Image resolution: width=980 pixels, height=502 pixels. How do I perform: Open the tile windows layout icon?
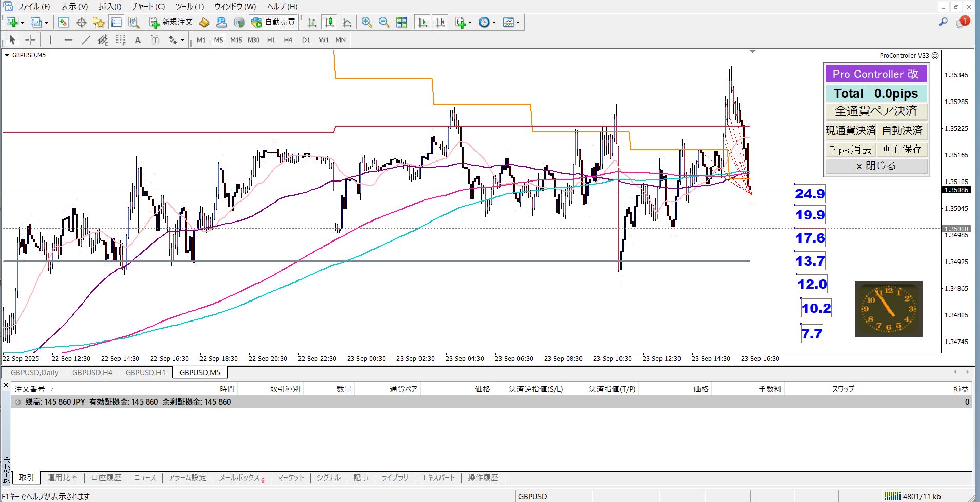coord(402,22)
